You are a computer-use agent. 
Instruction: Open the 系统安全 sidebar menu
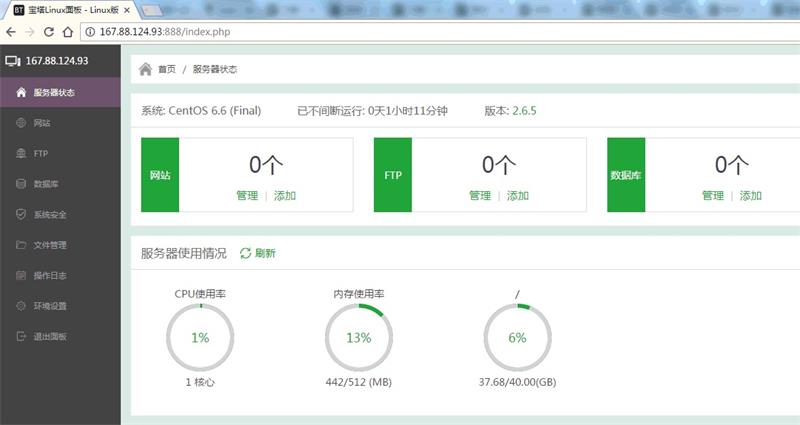pos(60,214)
